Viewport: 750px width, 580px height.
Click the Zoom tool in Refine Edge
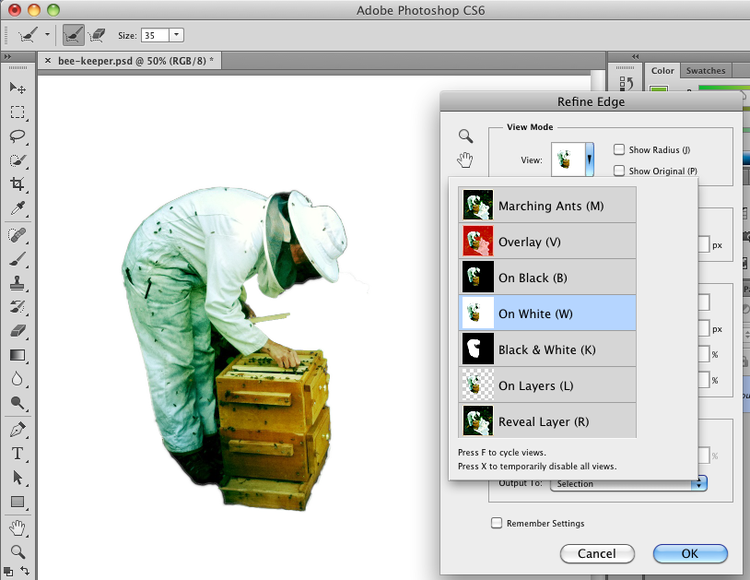[465, 136]
